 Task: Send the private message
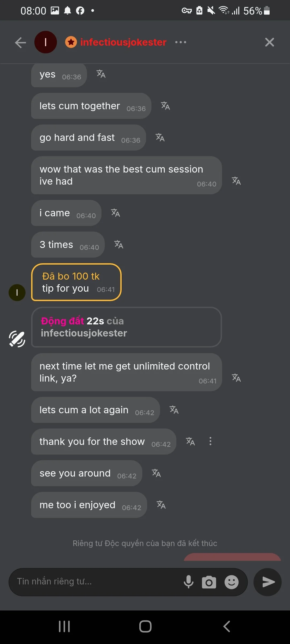[268, 582]
